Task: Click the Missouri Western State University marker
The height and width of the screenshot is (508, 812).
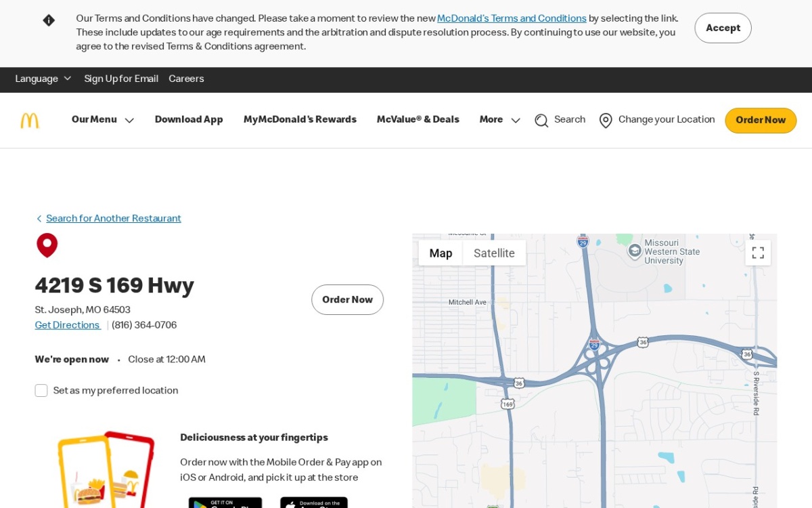Action: pyautogui.click(x=635, y=251)
